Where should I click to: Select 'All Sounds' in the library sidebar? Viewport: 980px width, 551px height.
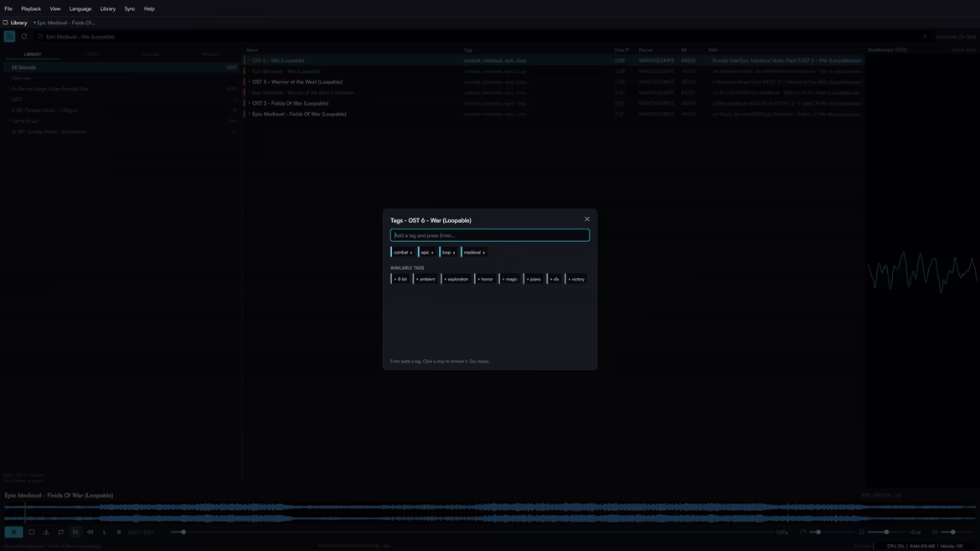(122, 68)
